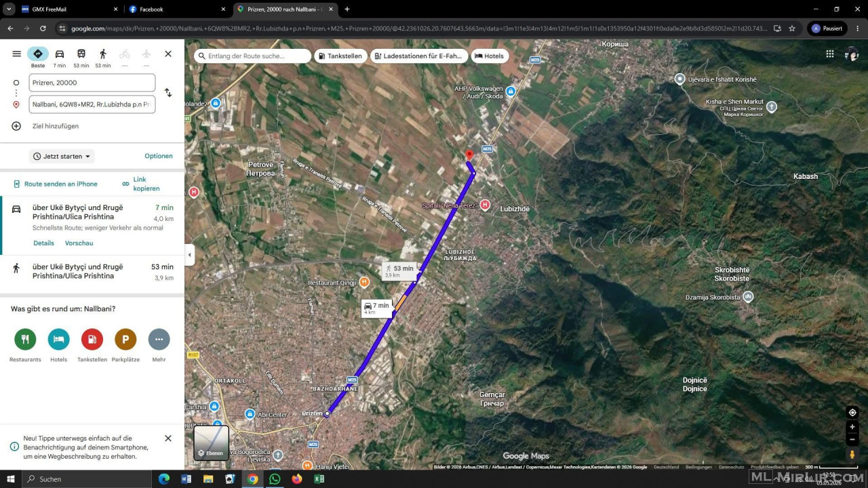Click the Ziel hinzufügen plus icon
The width and height of the screenshot is (868, 488).
[x=16, y=126]
